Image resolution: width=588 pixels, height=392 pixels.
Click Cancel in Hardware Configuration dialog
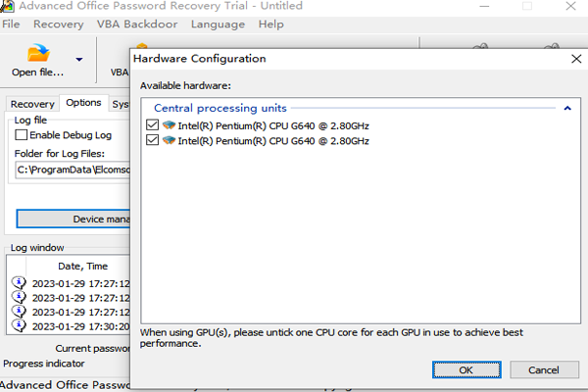coord(544,369)
